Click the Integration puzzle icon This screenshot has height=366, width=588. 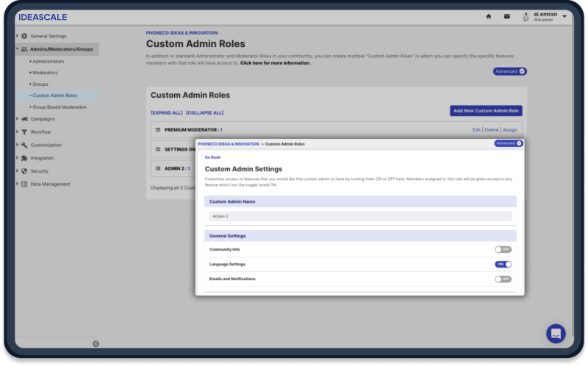[x=24, y=158]
